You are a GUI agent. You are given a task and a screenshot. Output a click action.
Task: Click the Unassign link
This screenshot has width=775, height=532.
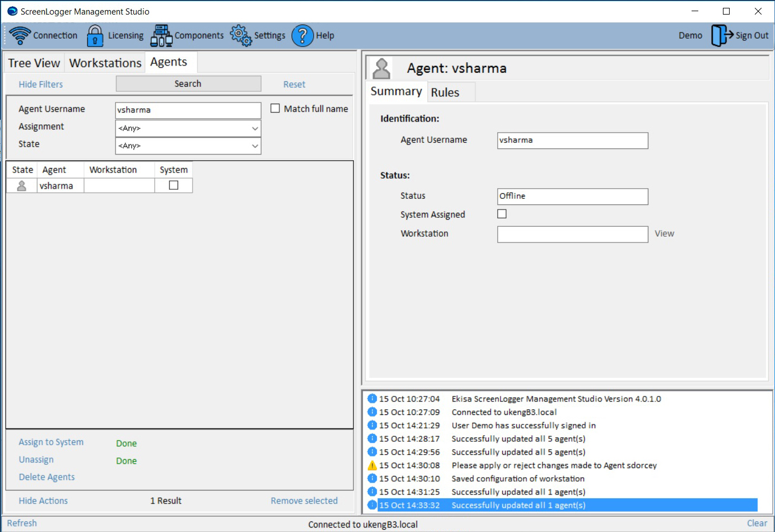point(36,460)
